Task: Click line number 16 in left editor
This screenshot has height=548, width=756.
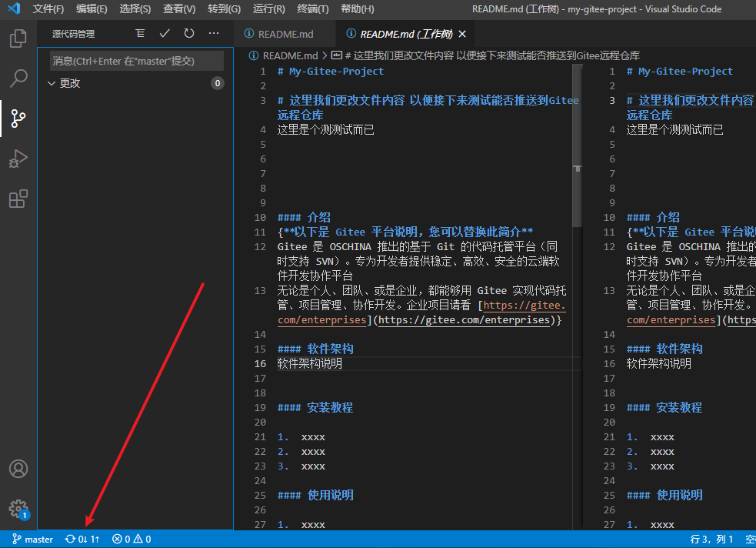Action: pyautogui.click(x=260, y=363)
